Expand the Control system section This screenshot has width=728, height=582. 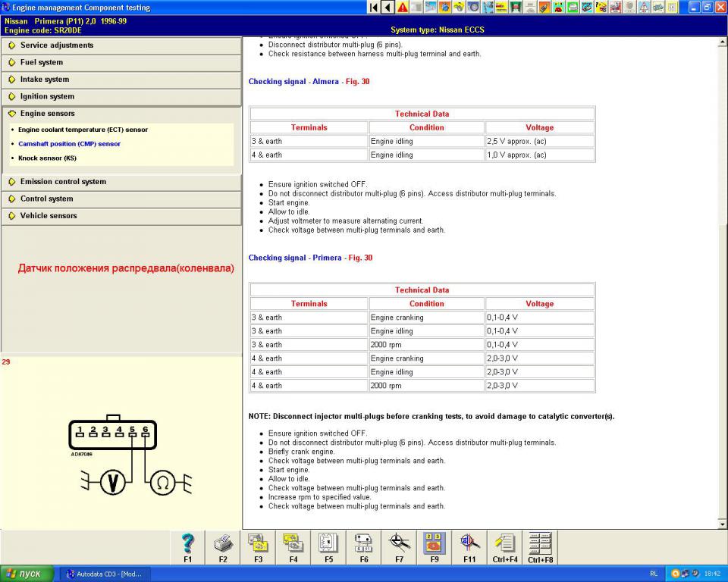click(121, 199)
